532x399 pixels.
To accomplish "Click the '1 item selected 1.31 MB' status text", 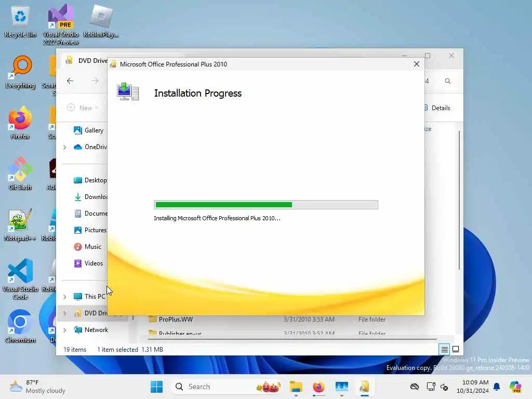I will [x=130, y=350].
